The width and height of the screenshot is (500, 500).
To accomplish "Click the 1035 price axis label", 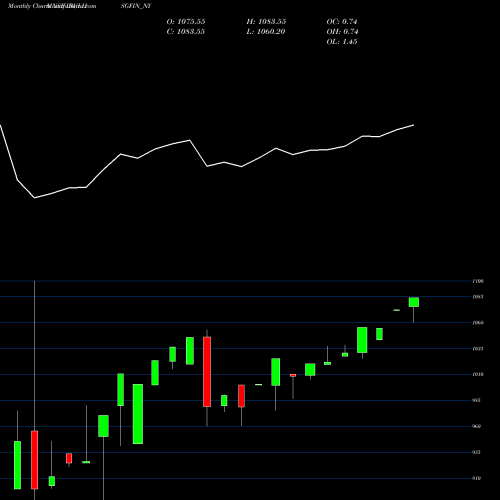I will coord(477,349).
